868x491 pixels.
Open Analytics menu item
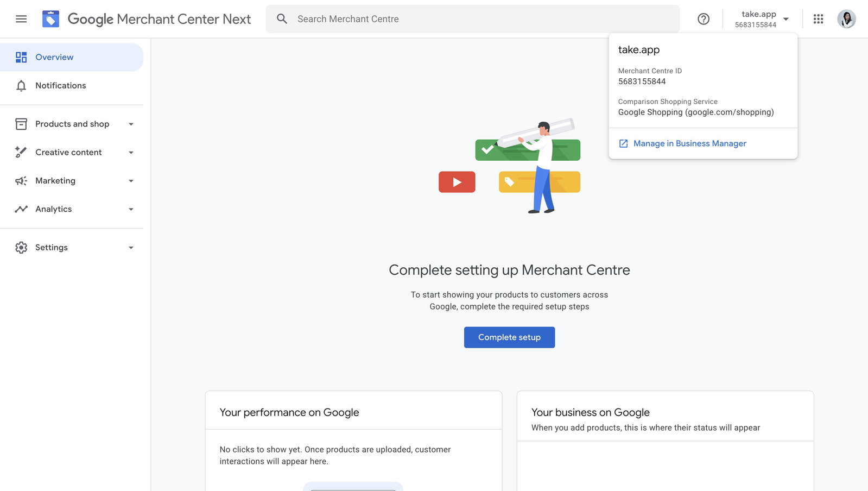pyautogui.click(x=72, y=209)
